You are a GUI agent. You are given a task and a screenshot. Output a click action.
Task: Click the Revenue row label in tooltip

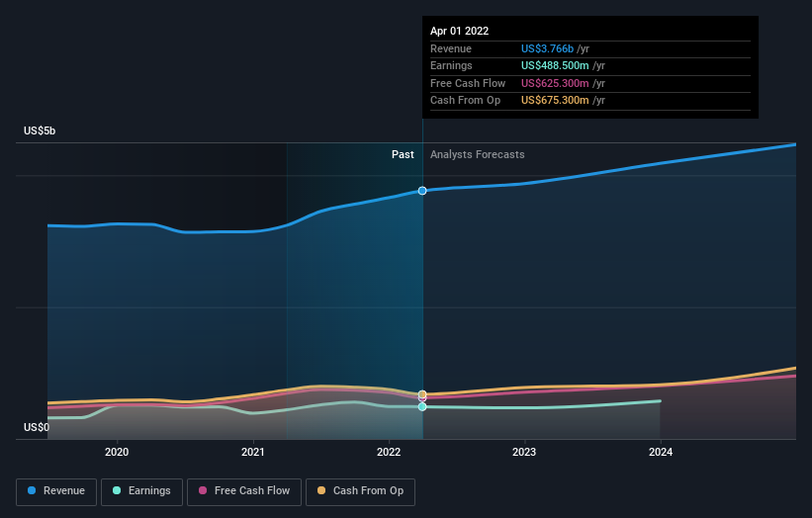tap(451, 48)
